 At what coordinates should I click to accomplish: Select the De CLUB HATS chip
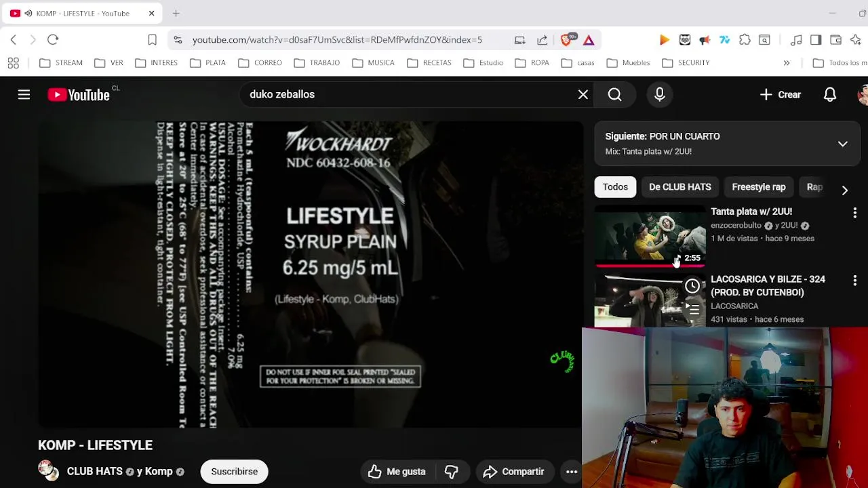679,187
